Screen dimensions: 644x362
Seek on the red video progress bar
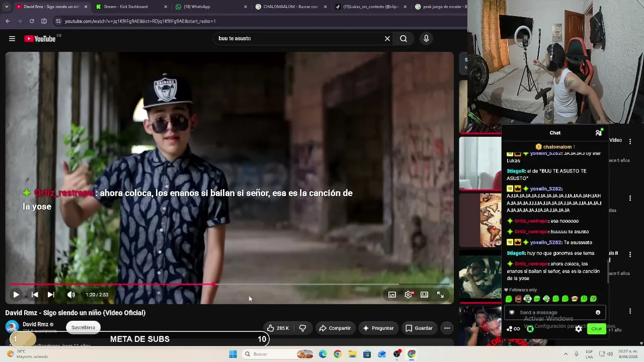point(229,285)
